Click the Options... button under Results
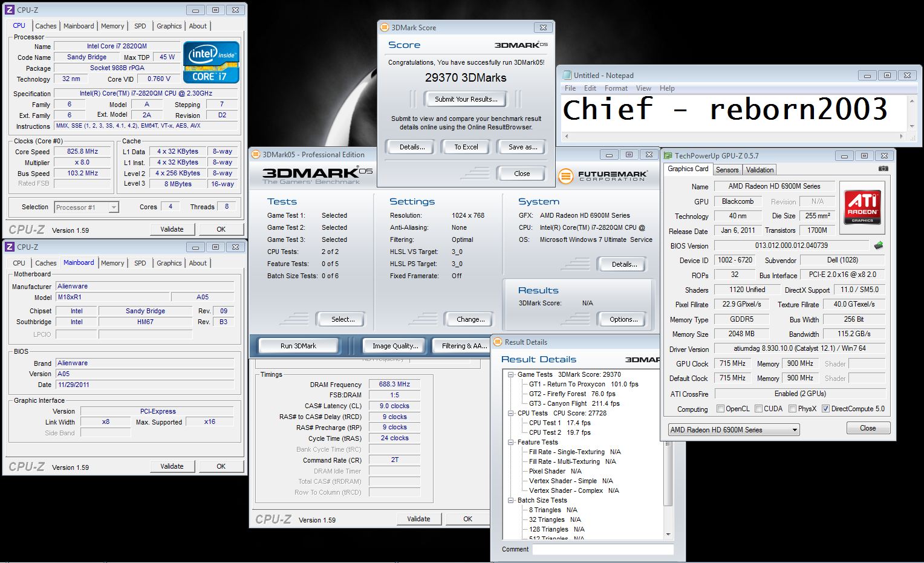The width and height of the screenshot is (924, 563). click(x=623, y=319)
